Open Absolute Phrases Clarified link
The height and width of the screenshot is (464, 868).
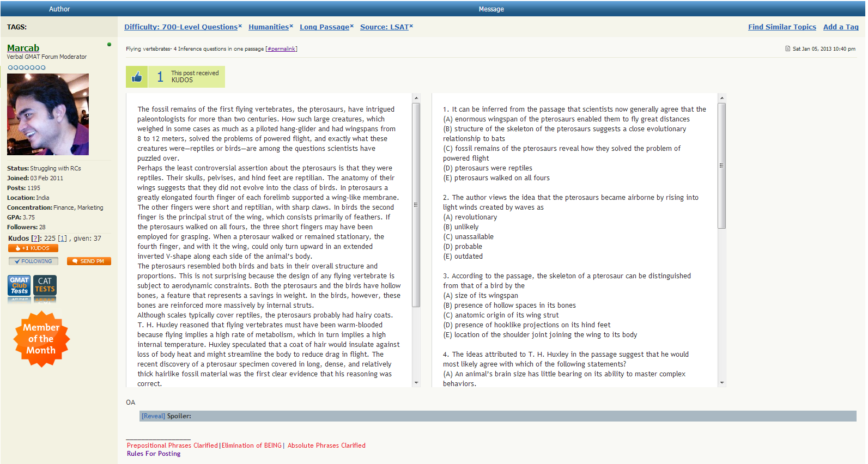click(x=326, y=445)
